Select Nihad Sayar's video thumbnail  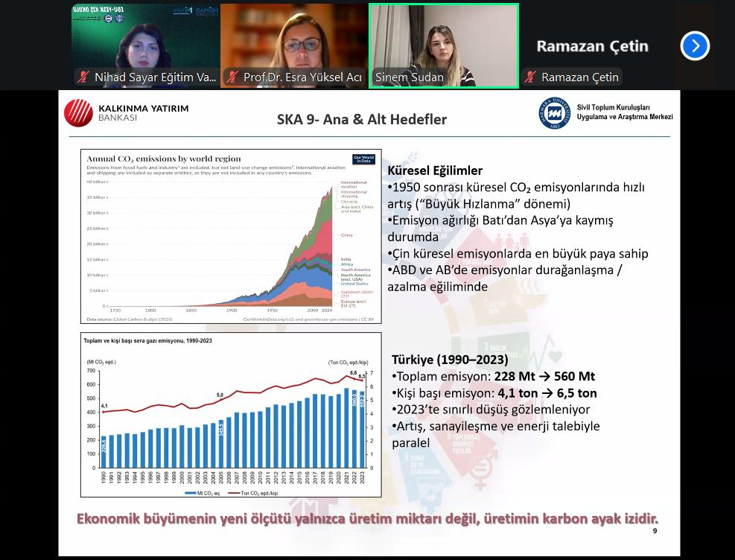click(145, 41)
